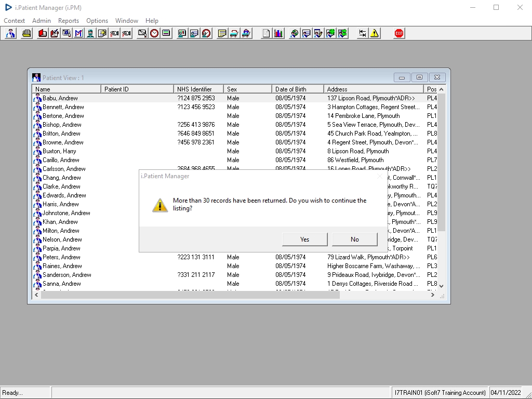This screenshot has height=399, width=532.
Task: Click the yellow sticky note icon
Action: (x=222, y=33)
